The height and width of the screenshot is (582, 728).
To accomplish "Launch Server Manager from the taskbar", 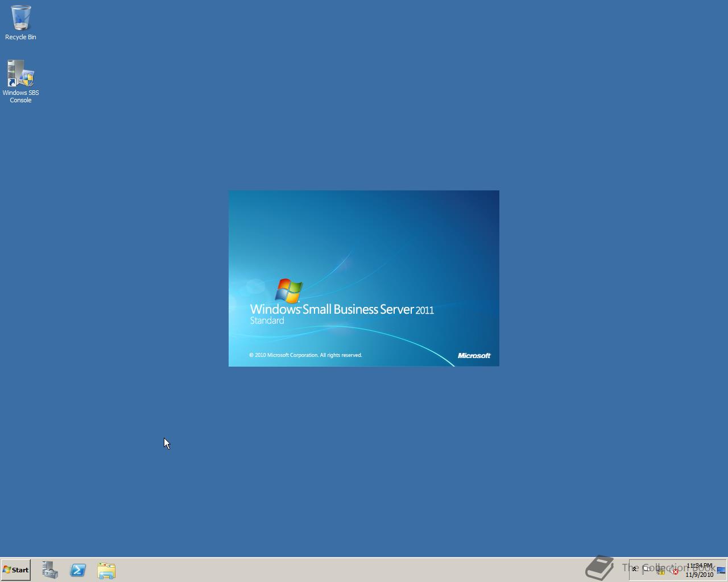I will 49,570.
